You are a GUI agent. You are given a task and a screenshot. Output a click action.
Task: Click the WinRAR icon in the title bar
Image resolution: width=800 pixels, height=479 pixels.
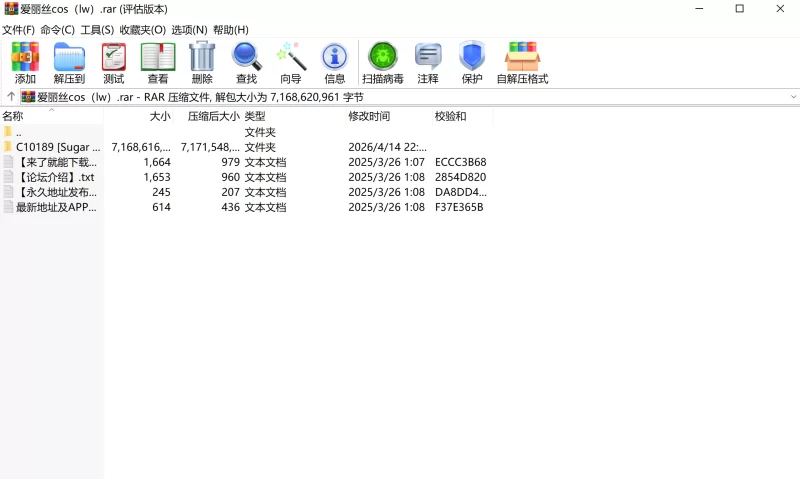click(x=11, y=9)
